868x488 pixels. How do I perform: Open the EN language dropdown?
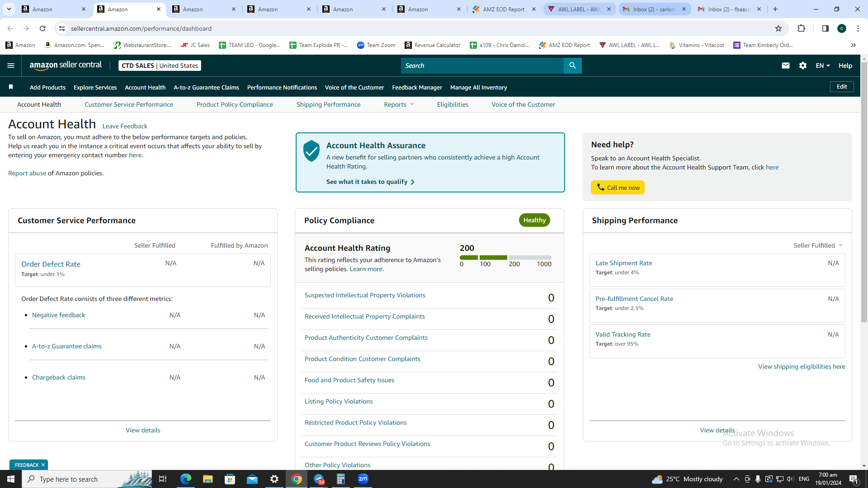[823, 66]
